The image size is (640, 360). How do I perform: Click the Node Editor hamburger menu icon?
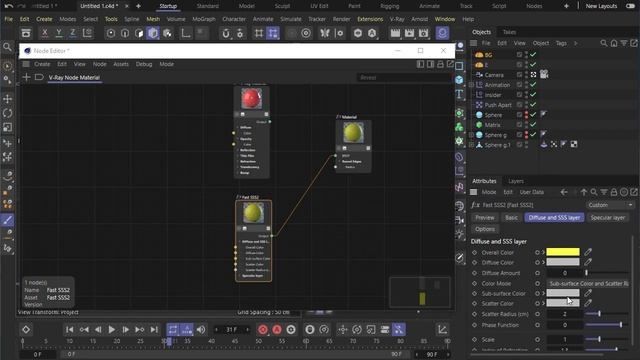tap(26, 64)
